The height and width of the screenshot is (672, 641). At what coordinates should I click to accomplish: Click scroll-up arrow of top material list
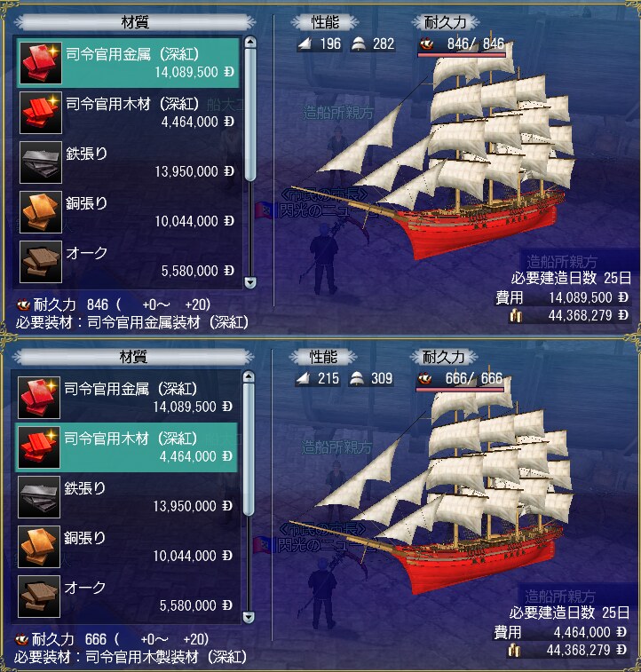click(x=250, y=42)
